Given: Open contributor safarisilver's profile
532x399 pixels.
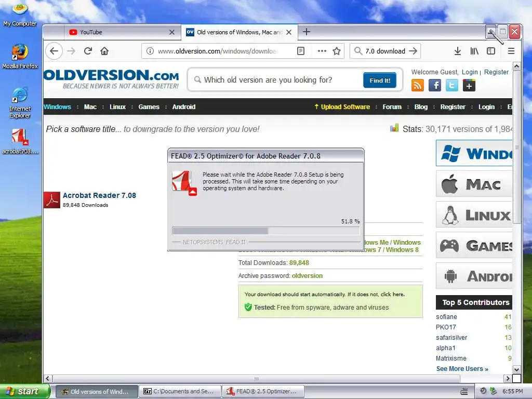Looking at the screenshot, I should (x=451, y=338).
